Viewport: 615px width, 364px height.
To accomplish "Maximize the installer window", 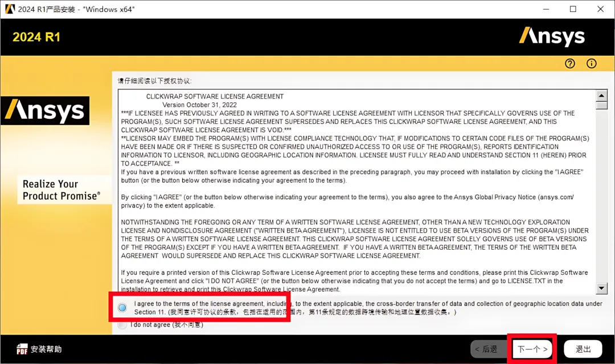I will [x=573, y=9].
